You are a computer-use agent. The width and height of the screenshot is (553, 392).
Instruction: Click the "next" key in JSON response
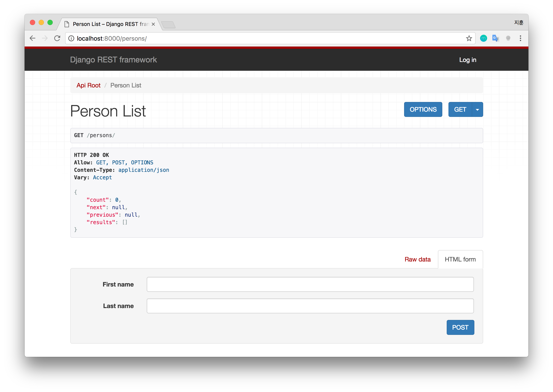coord(96,207)
